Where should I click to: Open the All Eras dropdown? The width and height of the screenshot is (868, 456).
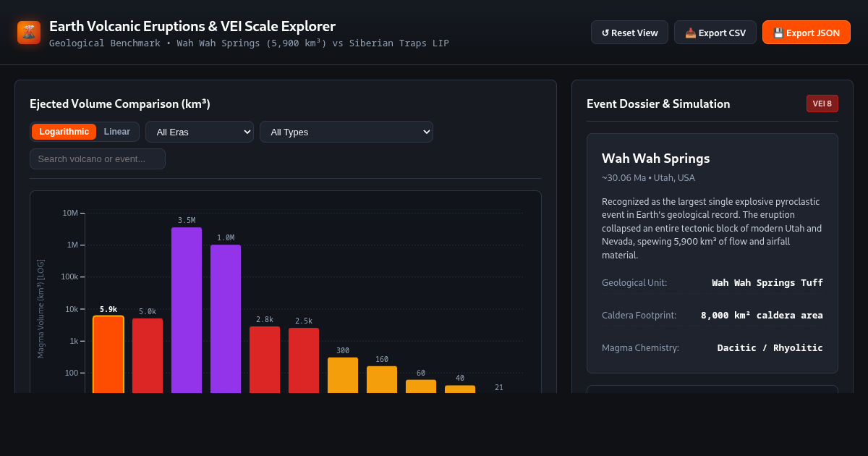coord(200,132)
